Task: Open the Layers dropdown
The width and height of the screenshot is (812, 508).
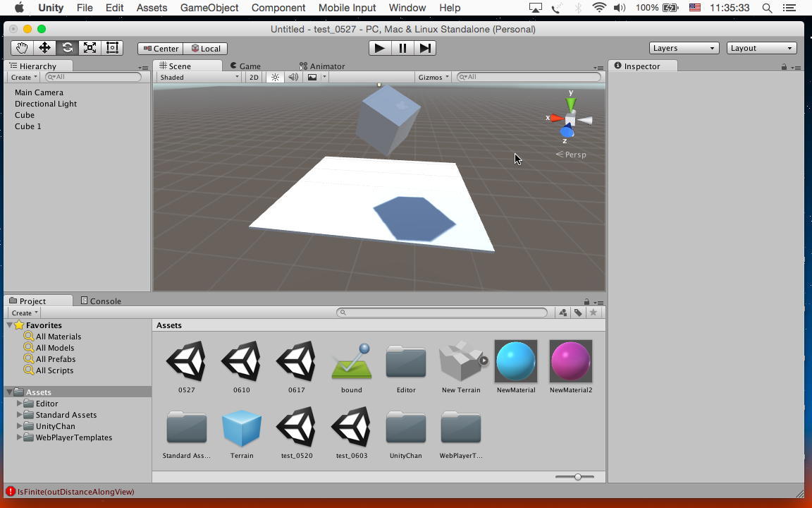Action: tap(683, 48)
